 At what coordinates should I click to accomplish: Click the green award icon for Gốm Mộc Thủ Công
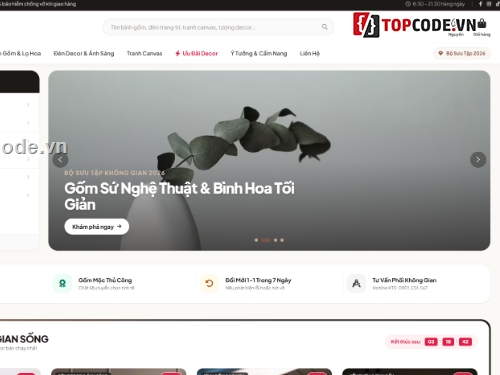(62, 284)
